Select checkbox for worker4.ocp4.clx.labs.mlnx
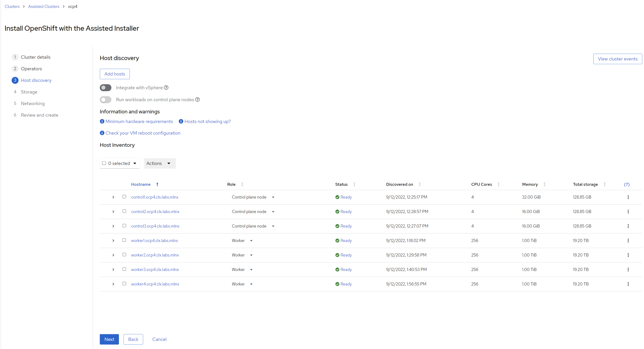This screenshot has height=349, width=644. (124, 284)
